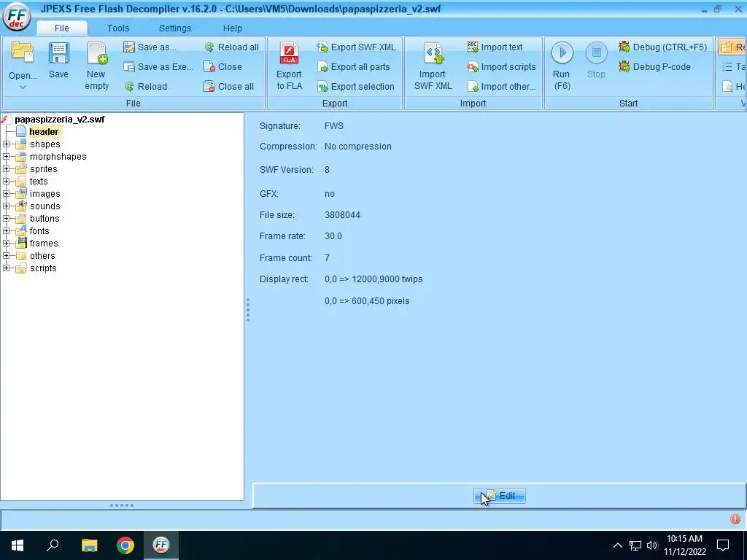Click Export all parts
The image size is (747, 560).
[354, 66]
